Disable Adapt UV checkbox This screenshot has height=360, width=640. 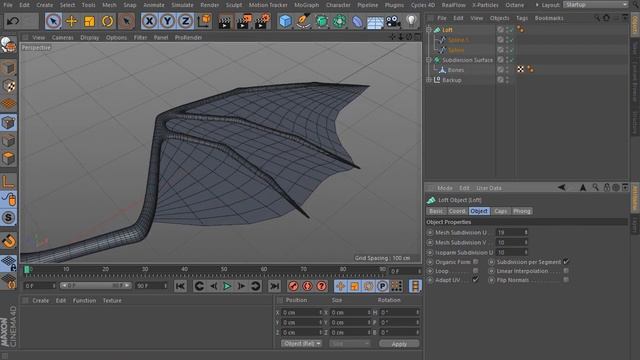476,280
